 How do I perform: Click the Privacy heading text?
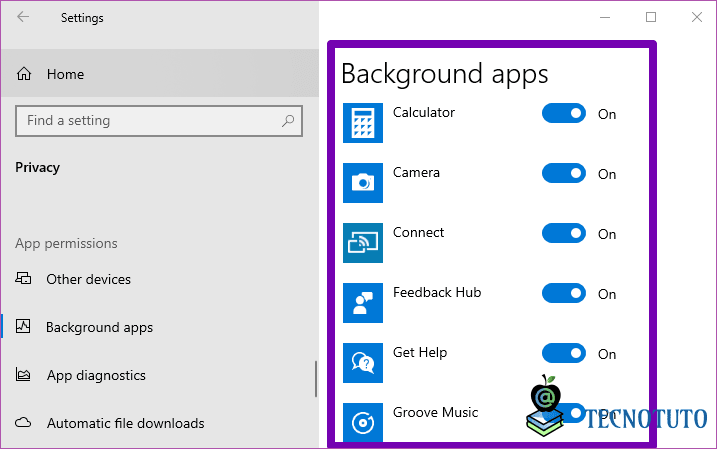[x=37, y=168]
